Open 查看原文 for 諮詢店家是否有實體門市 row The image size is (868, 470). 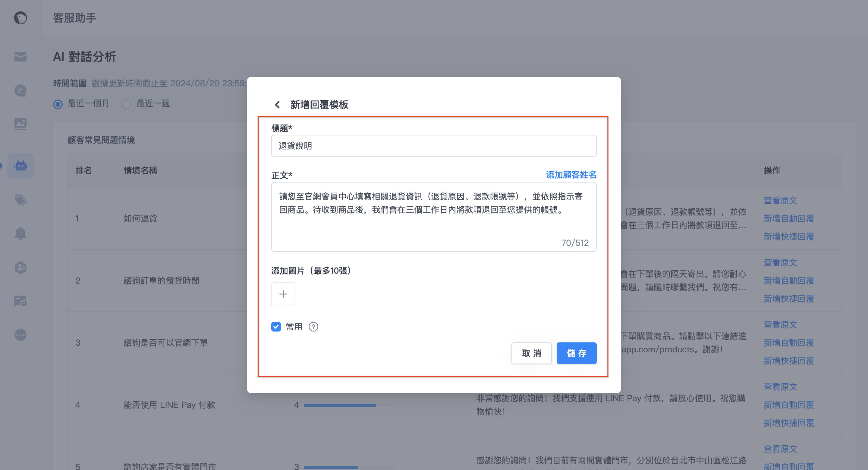(x=780, y=449)
